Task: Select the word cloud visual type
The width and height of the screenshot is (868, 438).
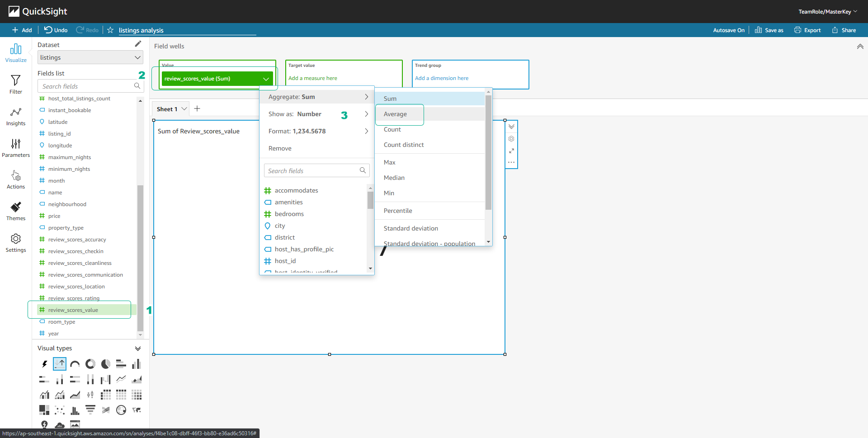Action: [x=60, y=425]
